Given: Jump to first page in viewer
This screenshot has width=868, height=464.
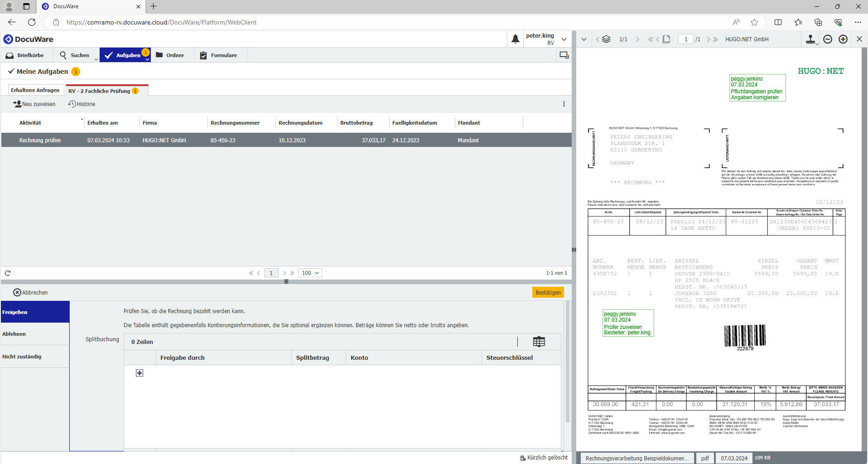Looking at the screenshot, I should [651, 39].
